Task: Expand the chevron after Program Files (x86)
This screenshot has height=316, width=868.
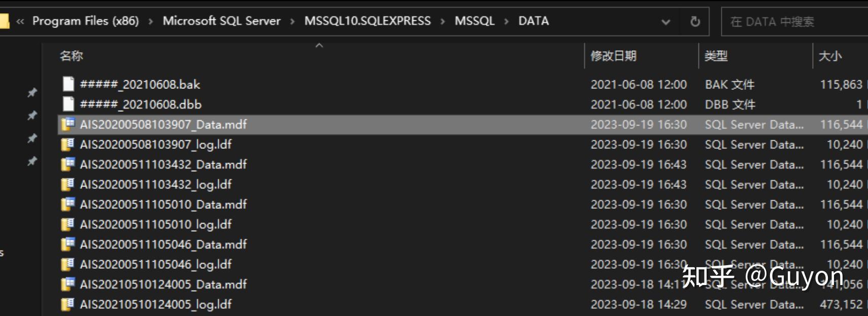Action: [x=151, y=21]
